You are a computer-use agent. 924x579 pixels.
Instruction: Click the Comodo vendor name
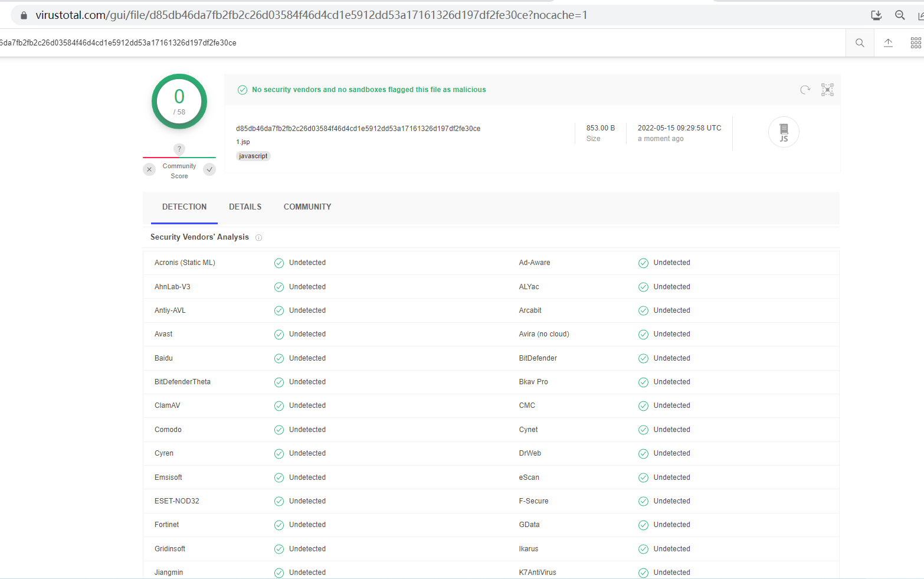168,430
